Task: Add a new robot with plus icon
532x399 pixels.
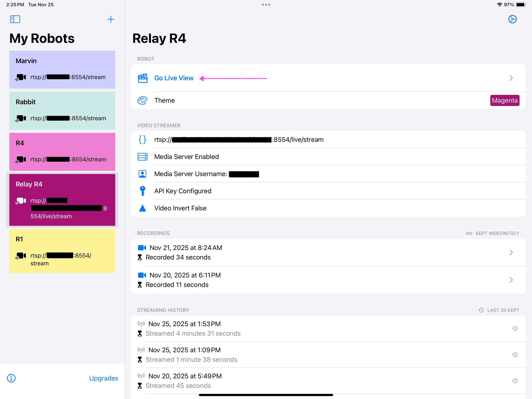Action: [x=111, y=19]
